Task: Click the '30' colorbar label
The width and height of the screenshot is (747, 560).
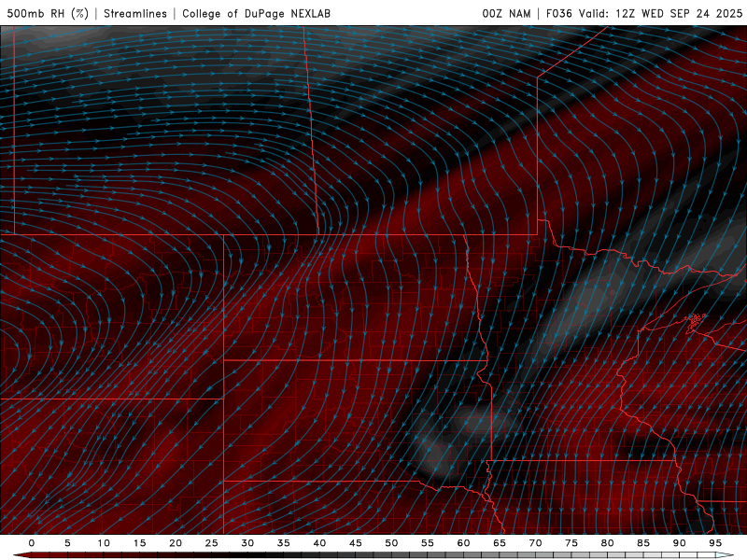Action: [x=247, y=543]
